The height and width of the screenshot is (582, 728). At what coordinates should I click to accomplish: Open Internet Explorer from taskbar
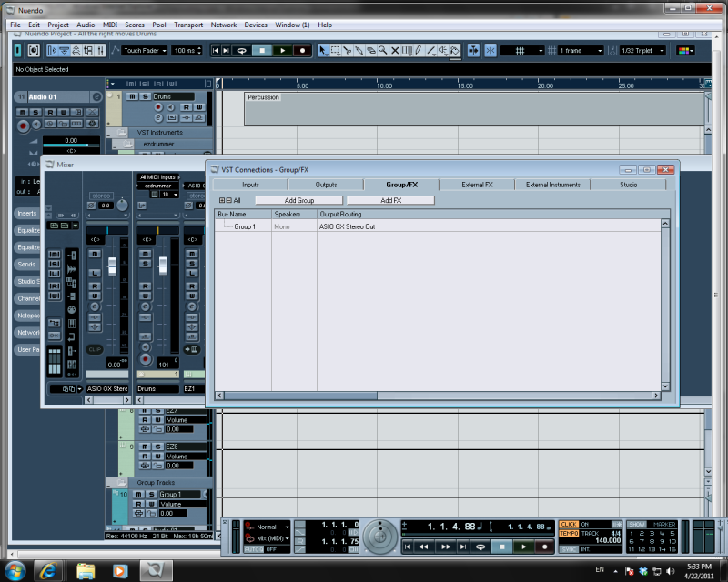[48, 570]
